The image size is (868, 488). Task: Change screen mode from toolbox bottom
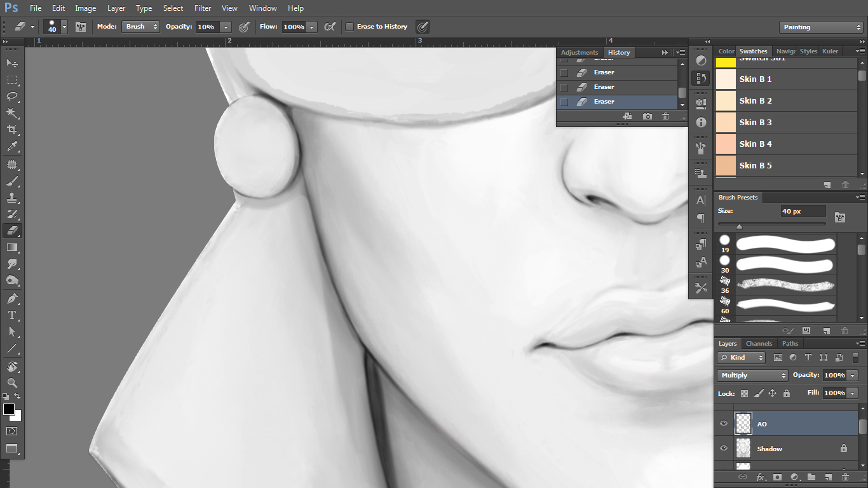[x=12, y=449]
